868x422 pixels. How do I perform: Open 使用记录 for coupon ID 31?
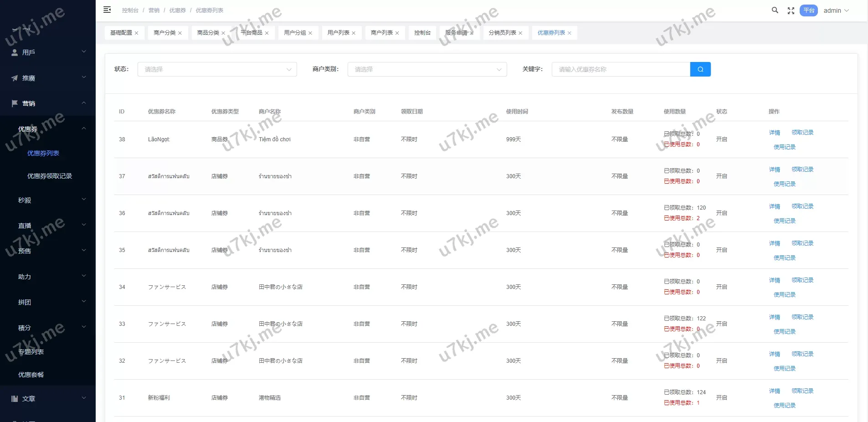tap(785, 405)
